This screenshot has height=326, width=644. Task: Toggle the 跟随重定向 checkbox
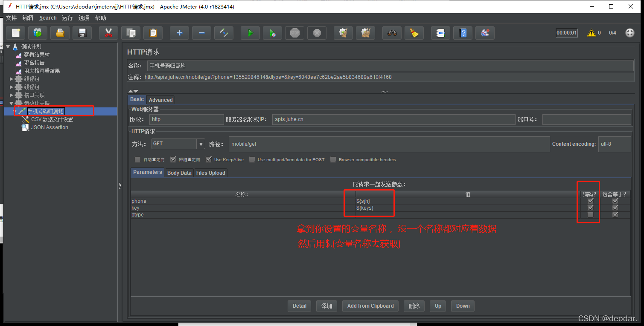173,159
